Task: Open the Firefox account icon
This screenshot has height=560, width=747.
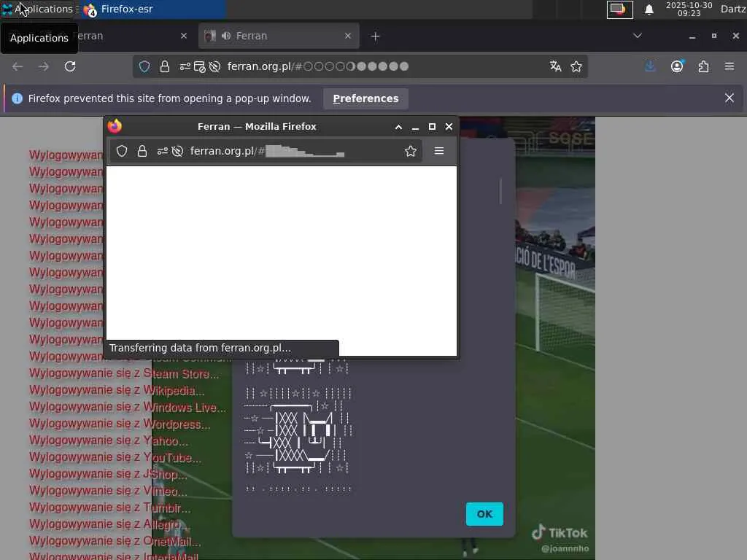Action: [677, 66]
